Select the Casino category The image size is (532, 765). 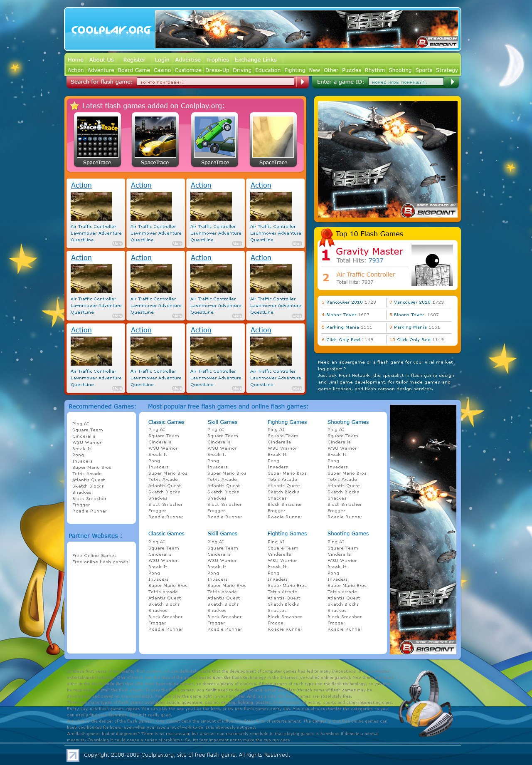pyautogui.click(x=162, y=70)
